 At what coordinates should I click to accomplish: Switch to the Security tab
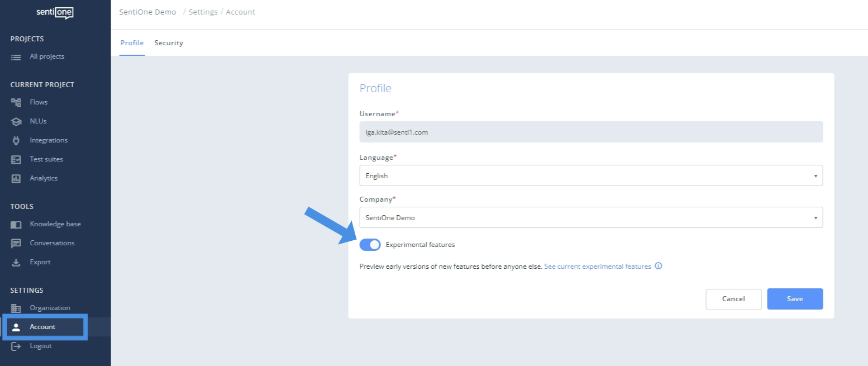tap(169, 43)
